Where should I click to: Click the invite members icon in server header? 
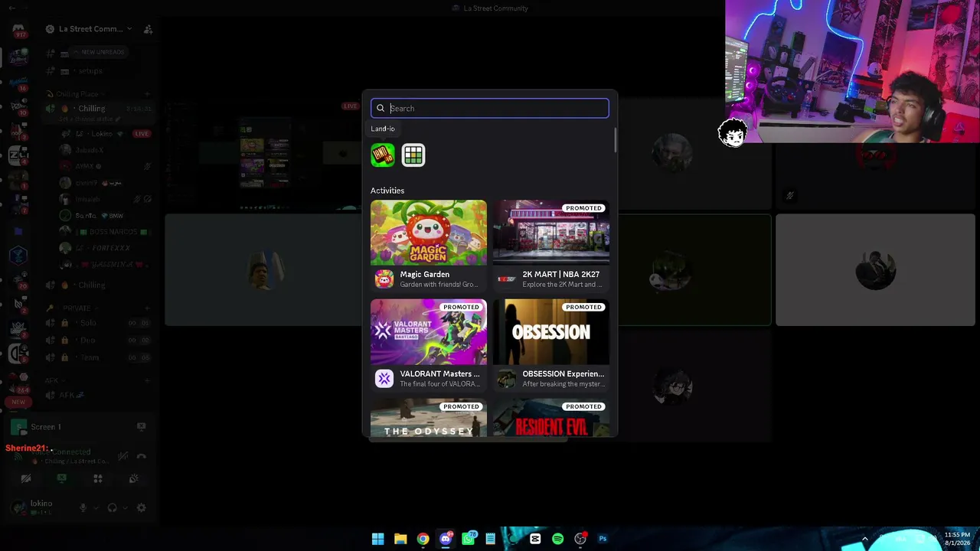click(x=149, y=29)
